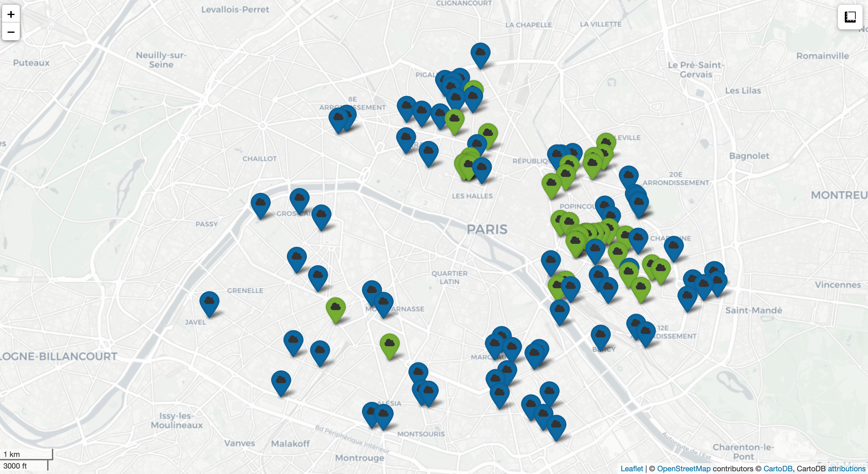
Task: Click the CartoDB link
Action: [x=778, y=469]
